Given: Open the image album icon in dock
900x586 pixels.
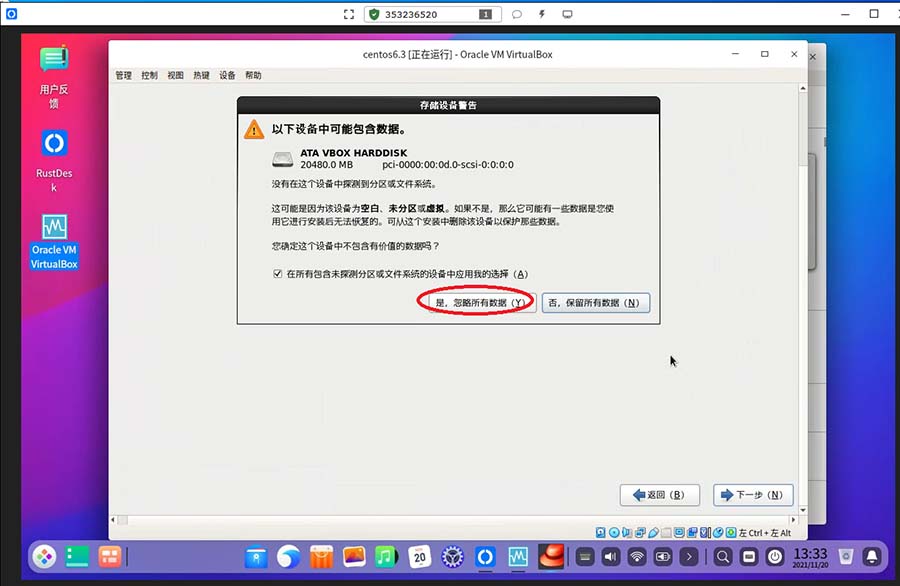Looking at the screenshot, I should coord(354,557).
